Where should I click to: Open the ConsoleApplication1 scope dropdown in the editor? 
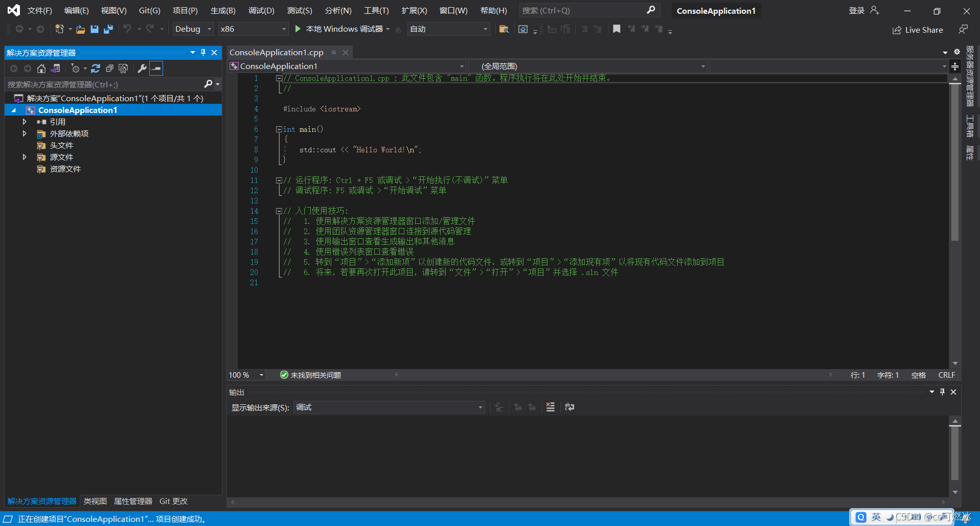pos(347,66)
